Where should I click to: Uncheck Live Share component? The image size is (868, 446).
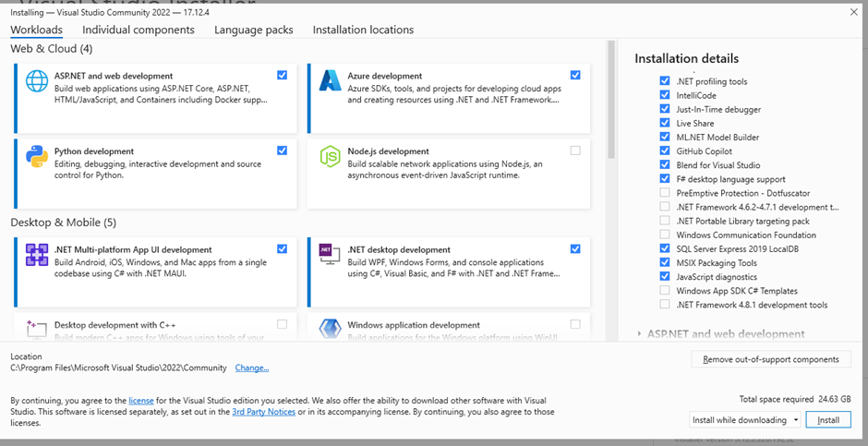pos(665,123)
